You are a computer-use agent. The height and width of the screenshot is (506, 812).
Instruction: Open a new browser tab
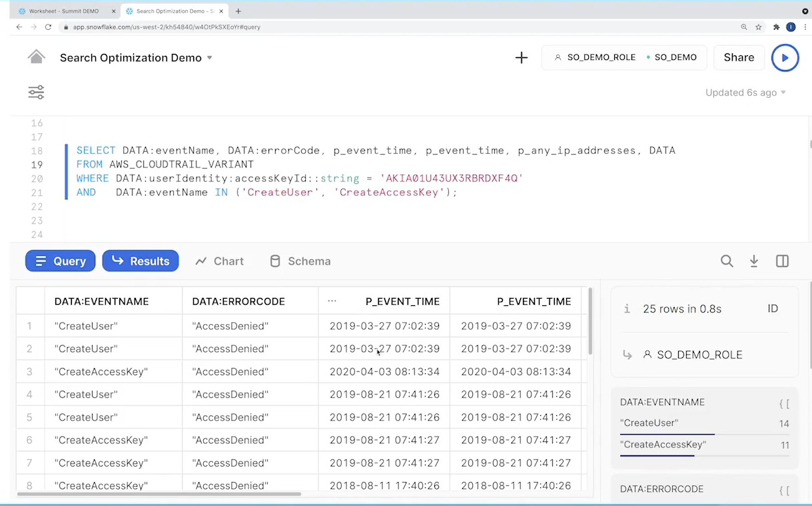238,11
